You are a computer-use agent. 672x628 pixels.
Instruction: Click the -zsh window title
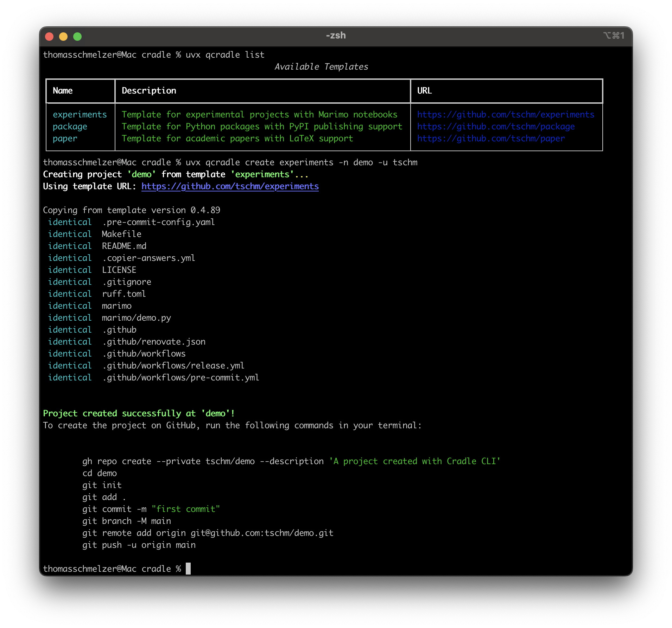[x=336, y=36]
